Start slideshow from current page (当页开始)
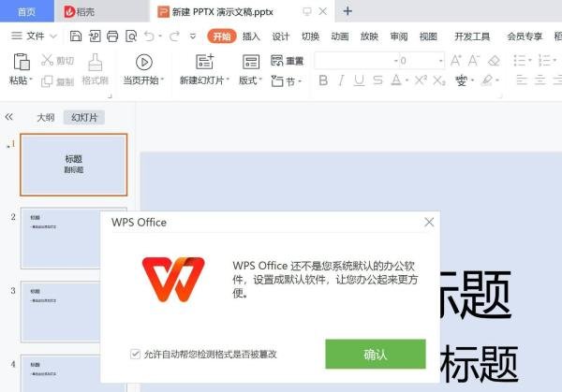 143,63
